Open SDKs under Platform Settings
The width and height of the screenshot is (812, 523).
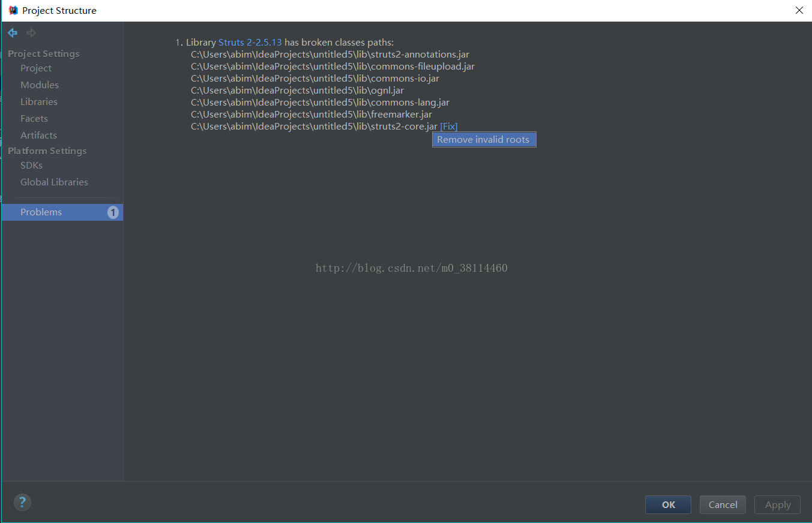pyautogui.click(x=31, y=166)
